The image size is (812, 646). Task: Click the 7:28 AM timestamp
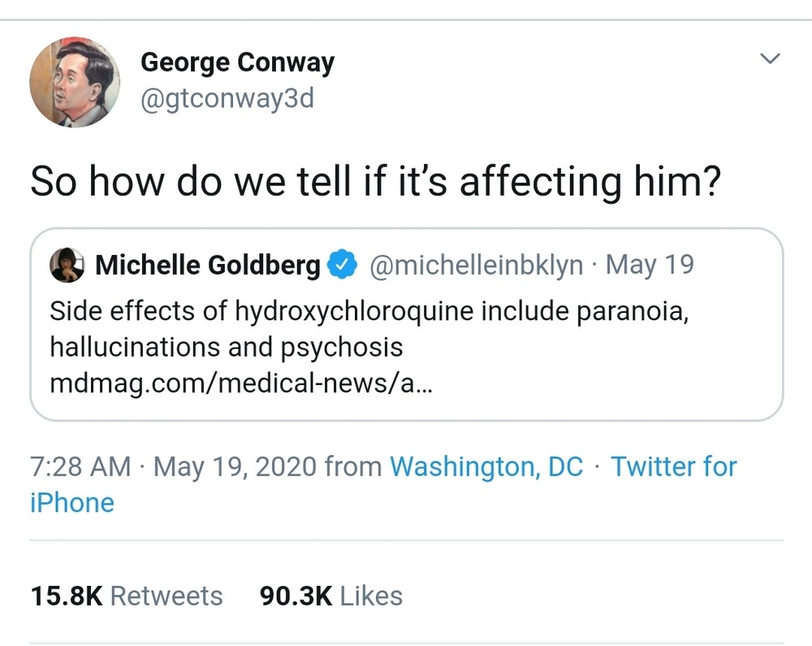point(80,466)
